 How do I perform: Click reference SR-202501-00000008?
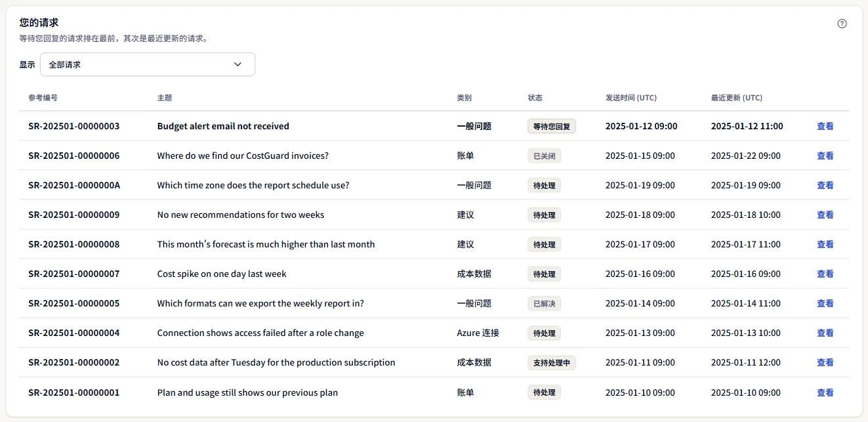pos(74,244)
